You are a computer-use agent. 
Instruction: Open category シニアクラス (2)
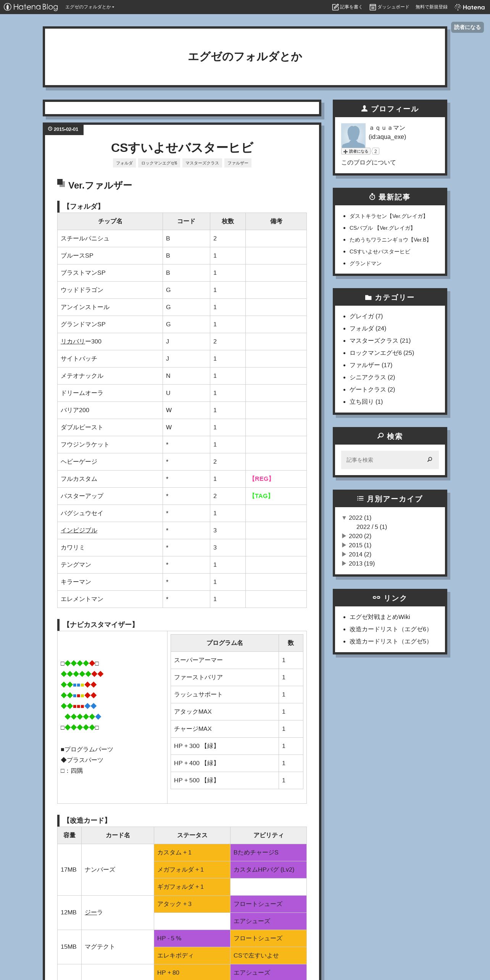(372, 377)
